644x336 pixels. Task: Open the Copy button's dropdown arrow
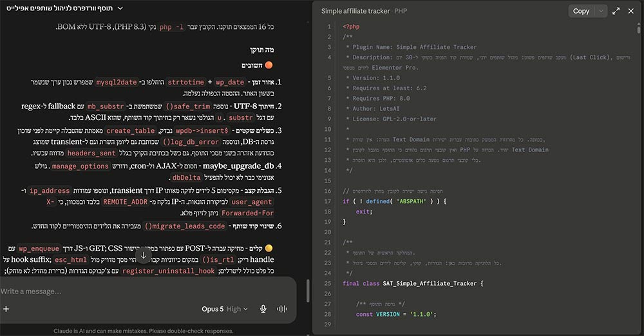[x=601, y=11]
